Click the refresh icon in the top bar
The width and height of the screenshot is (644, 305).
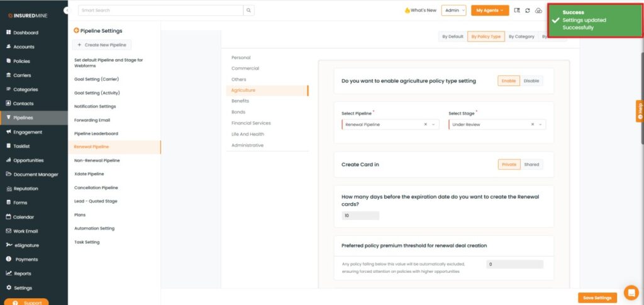tap(527, 11)
